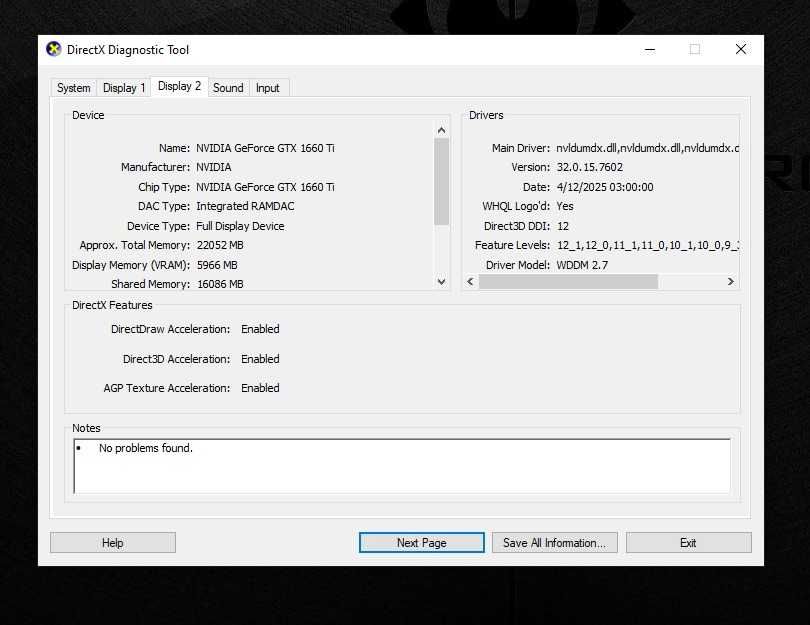Click the Manufacturer value 'NVIDIA'
810x625 pixels.
(x=213, y=167)
